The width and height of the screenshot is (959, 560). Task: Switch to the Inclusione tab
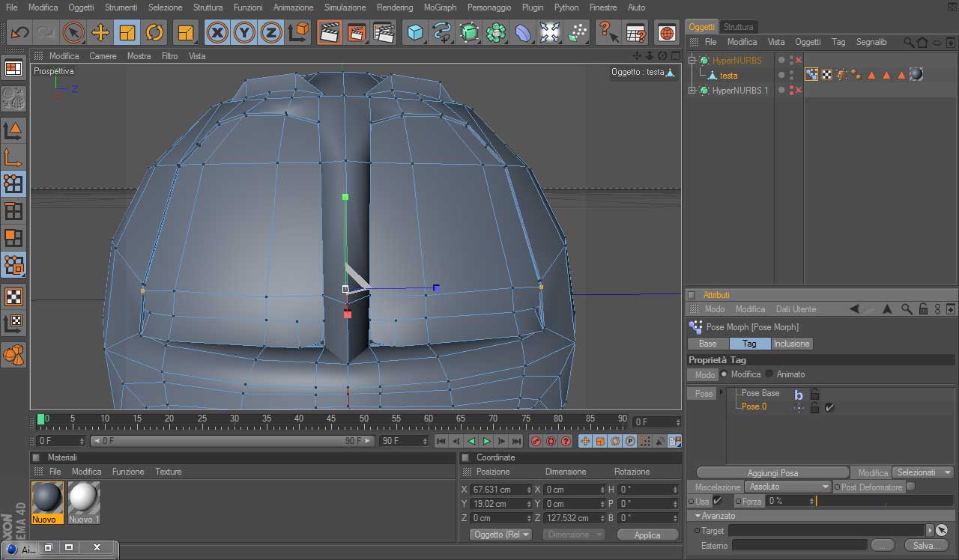(791, 344)
